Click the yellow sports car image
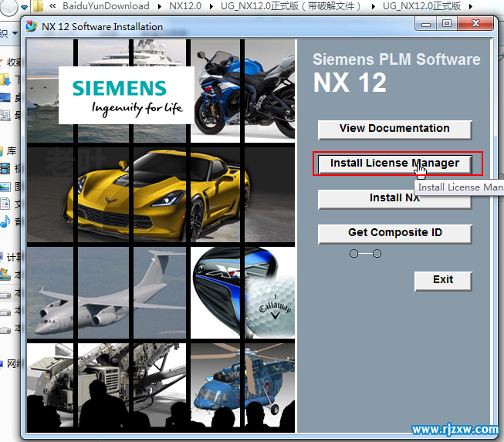504x442 pixels. tap(157, 194)
